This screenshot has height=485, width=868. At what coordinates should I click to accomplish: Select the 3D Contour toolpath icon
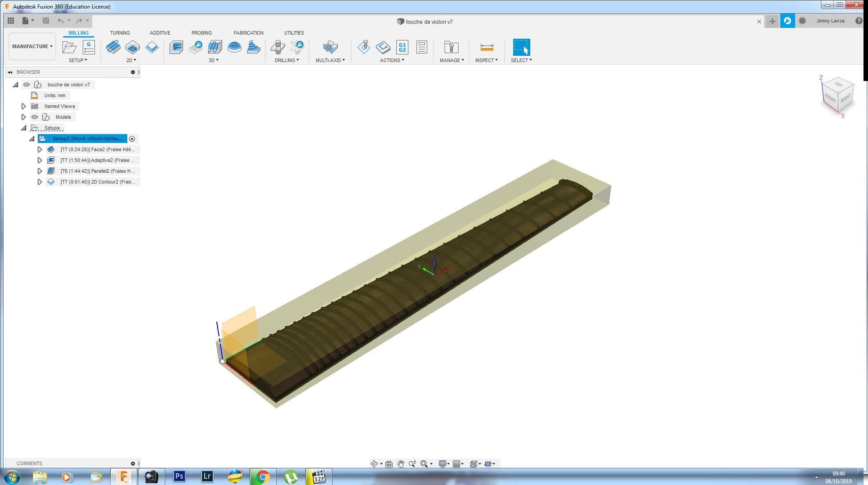point(234,47)
